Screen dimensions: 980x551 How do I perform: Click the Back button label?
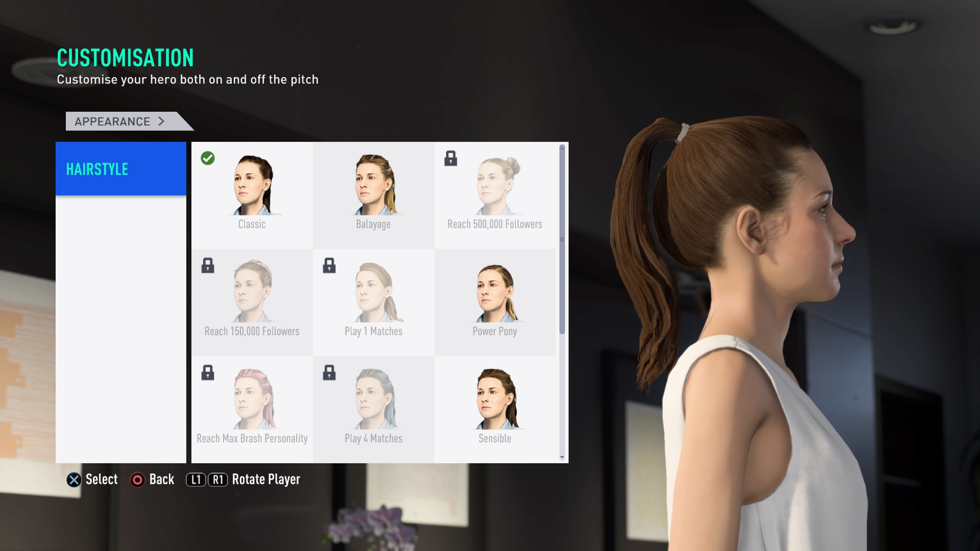[162, 480]
